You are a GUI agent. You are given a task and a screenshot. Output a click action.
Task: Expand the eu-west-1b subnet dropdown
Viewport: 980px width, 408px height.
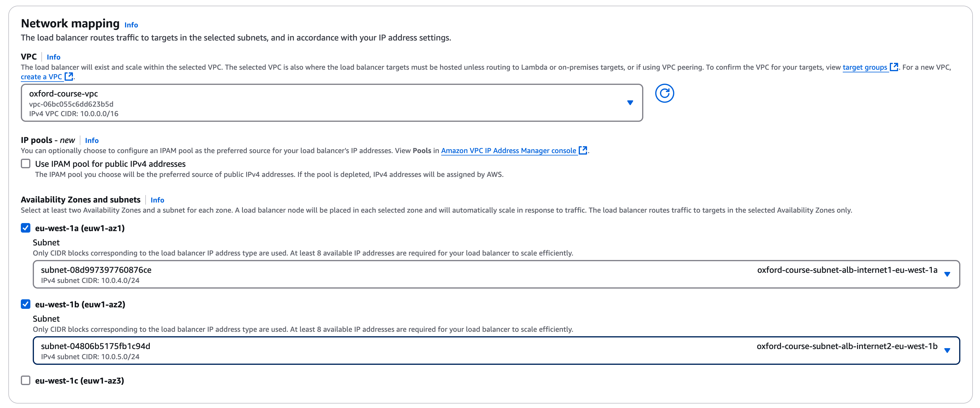(947, 350)
